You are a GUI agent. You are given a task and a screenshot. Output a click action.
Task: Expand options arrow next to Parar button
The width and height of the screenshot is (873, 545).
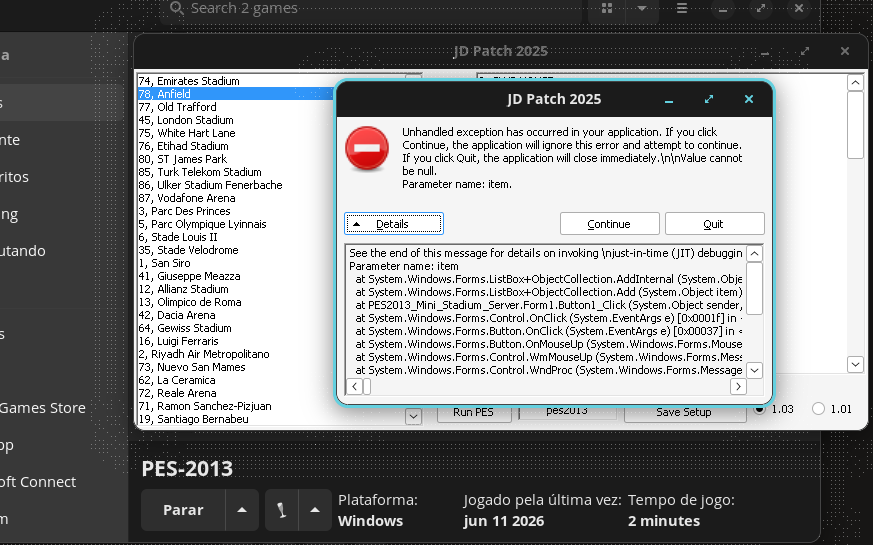[242, 510]
